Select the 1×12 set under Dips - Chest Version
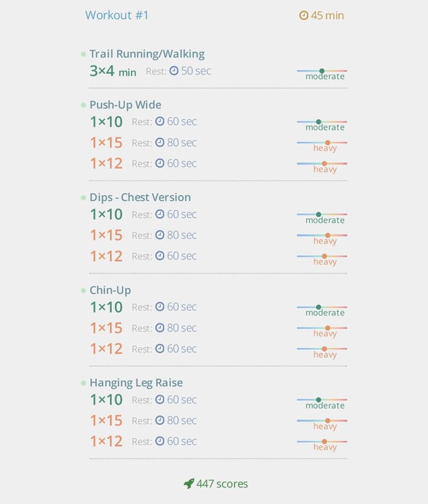This screenshot has height=504, width=428. pos(107,256)
